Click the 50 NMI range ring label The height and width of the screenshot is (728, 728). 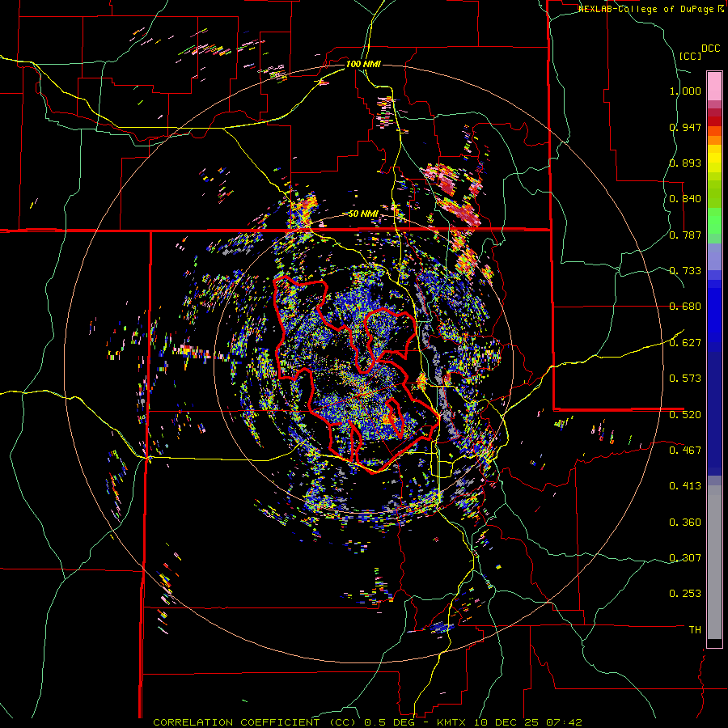pos(363,214)
